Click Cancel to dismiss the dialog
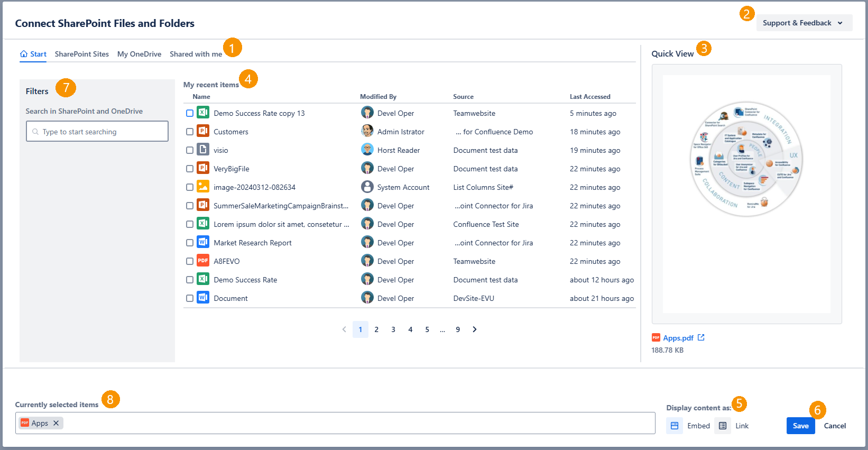The height and width of the screenshot is (450, 868). pos(835,426)
